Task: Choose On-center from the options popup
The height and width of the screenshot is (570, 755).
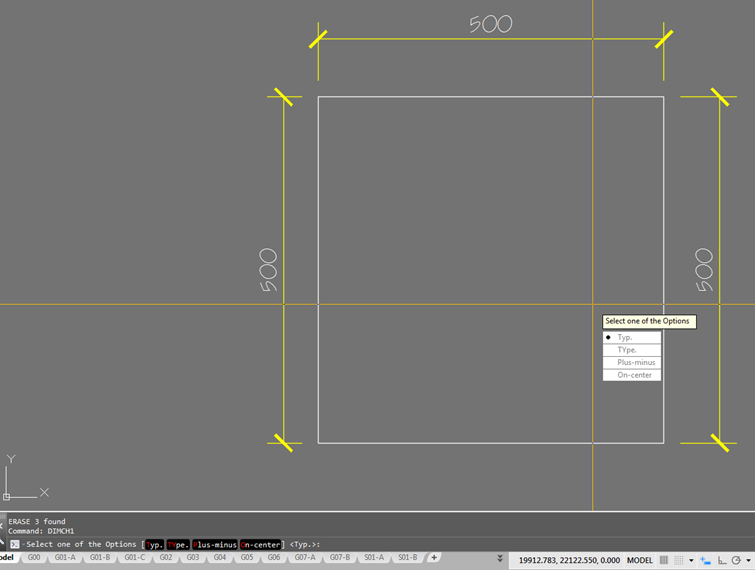Action: [x=632, y=375]
